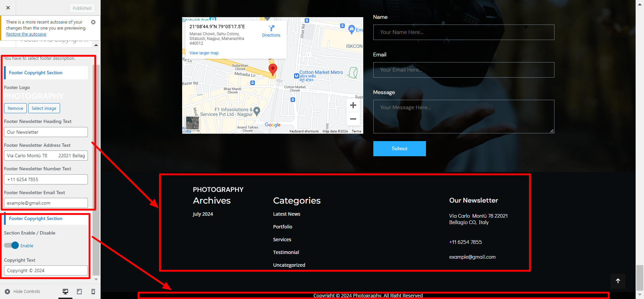Hide Controls in the Customizer footer

tap(23, 292)
